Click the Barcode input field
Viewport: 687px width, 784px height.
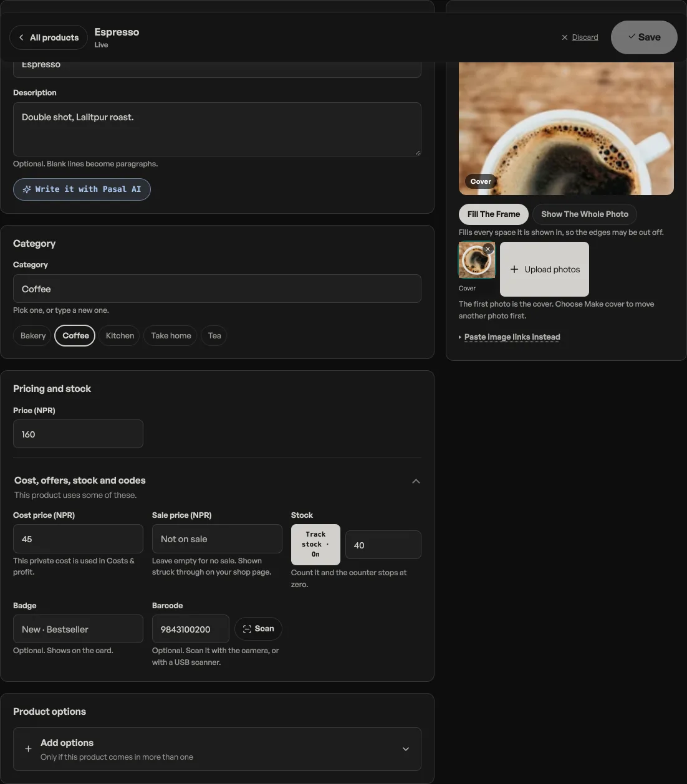pyautogui.click(x=191, y=629)
